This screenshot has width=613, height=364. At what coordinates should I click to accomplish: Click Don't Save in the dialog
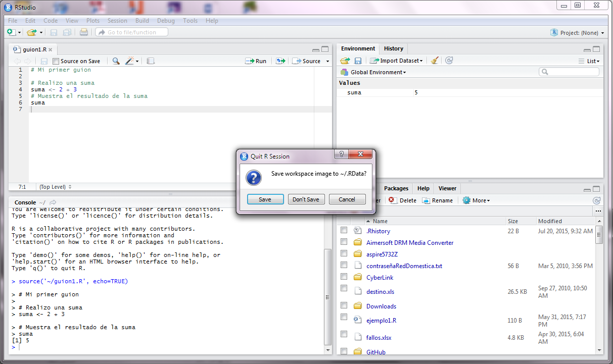(306, 199)
